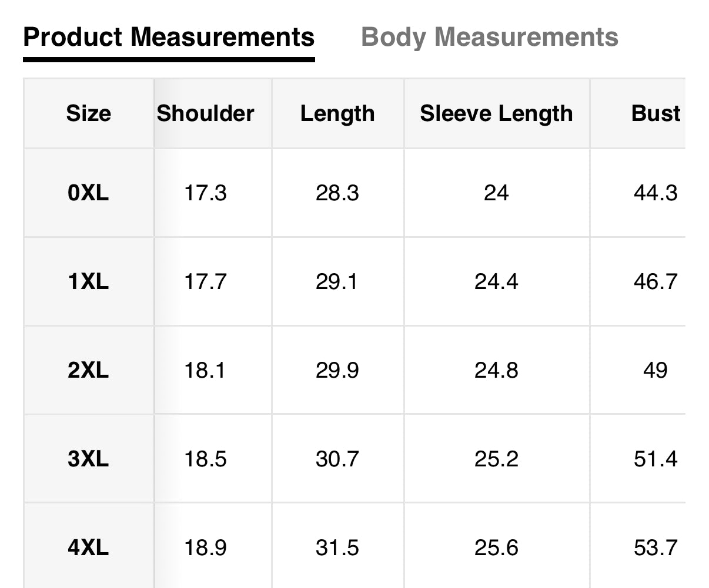This screenshot has width=709, height=588.
Task: Switch to the Body Measurements tab
Action: coord(489,37)
